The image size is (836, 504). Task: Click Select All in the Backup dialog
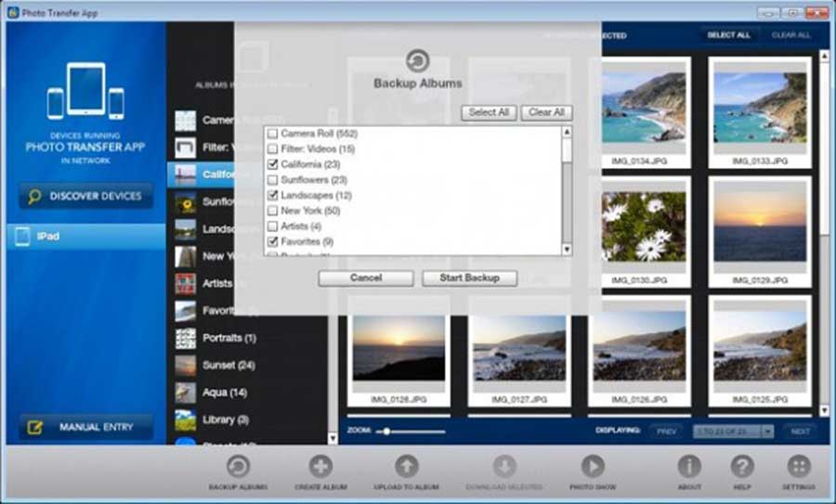click(489, 112)
